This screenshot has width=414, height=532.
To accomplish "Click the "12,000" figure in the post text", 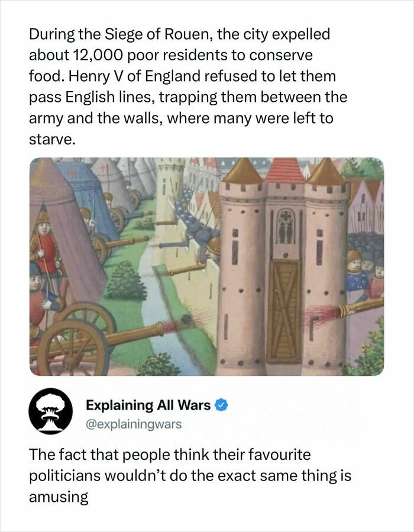I will point(97,55).
